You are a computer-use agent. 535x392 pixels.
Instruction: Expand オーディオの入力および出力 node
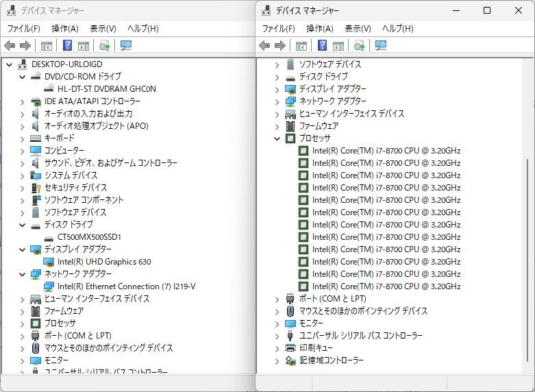(23, 114)
